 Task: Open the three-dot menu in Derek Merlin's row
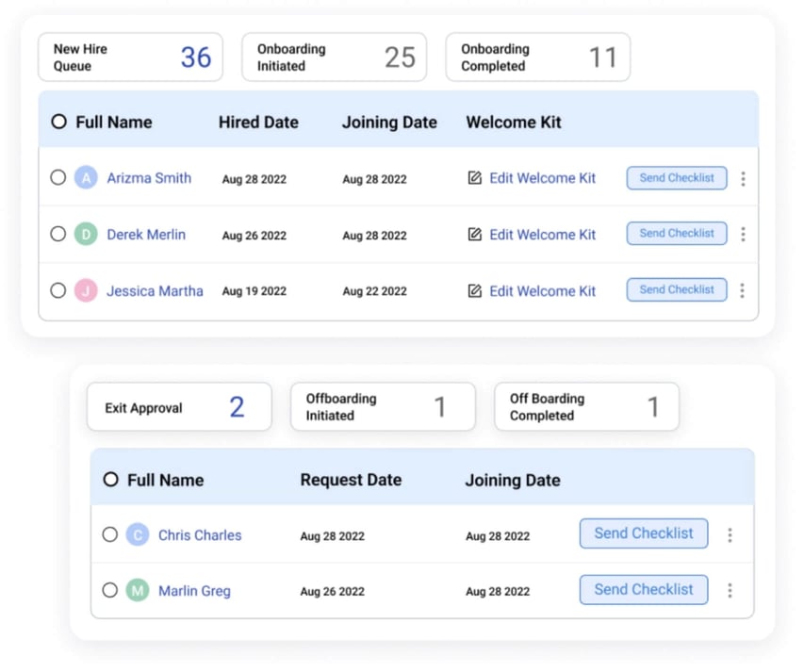tap(744, 234)
